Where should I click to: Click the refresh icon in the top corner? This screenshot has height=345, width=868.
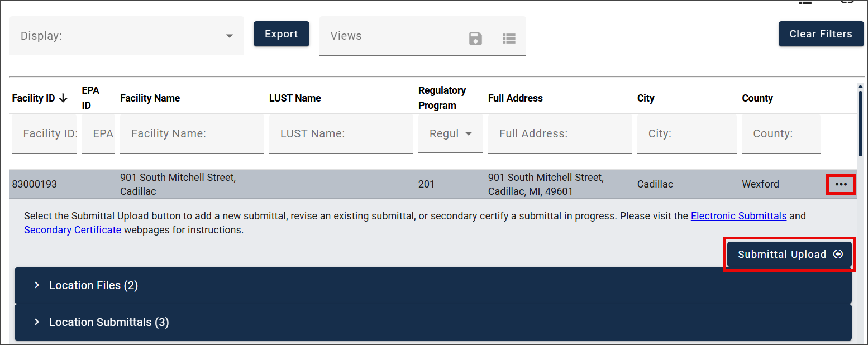pos(847,3)
